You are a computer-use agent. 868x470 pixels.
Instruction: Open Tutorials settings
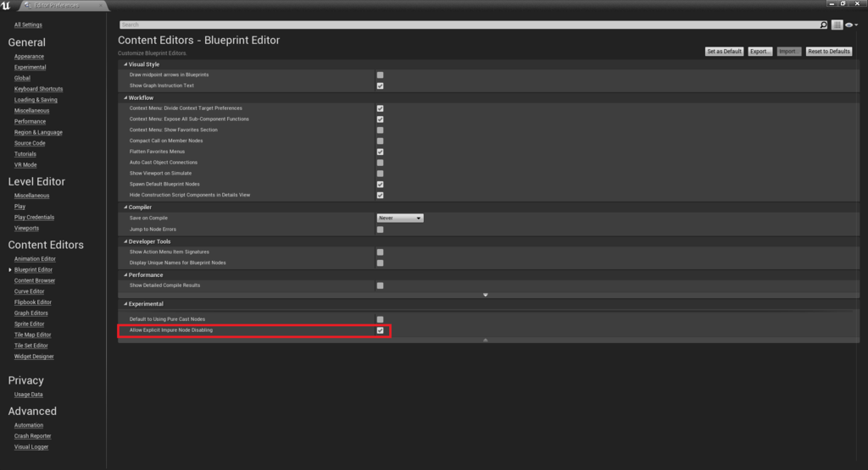click(25, 154)
